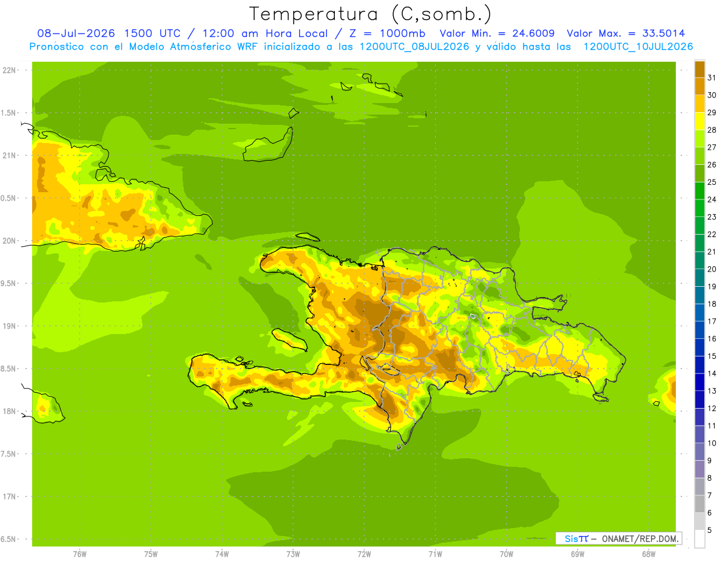Click the 'Valor Min. = 24.6009' readout
Screen dimensions: 728x562
pyautogui.click(x=497, y=33)
